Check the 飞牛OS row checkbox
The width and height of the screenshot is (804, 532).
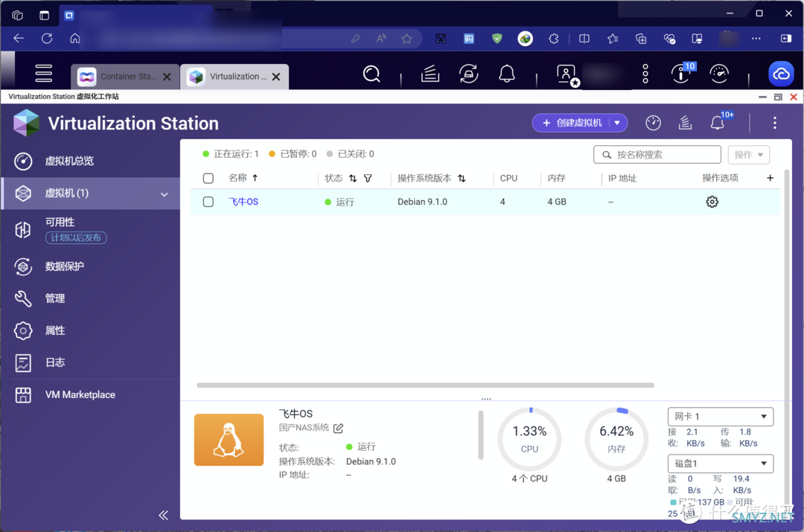[208, 202]
